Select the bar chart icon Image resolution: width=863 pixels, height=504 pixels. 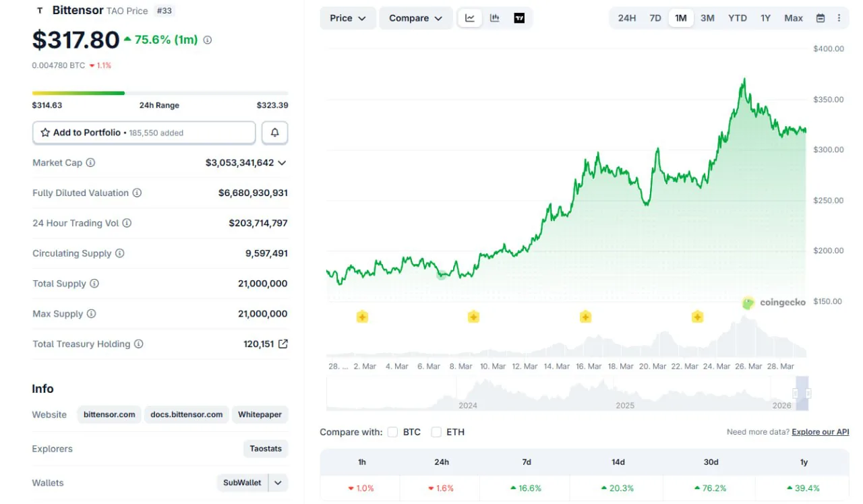pyautogui.click(x=494, y=18)
